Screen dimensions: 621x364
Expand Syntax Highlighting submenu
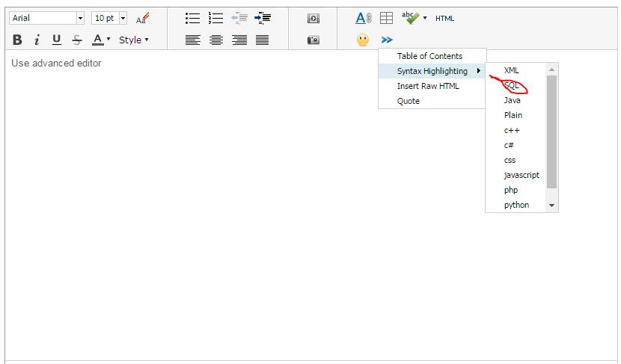pyautogui.click(x=432, y=71)
